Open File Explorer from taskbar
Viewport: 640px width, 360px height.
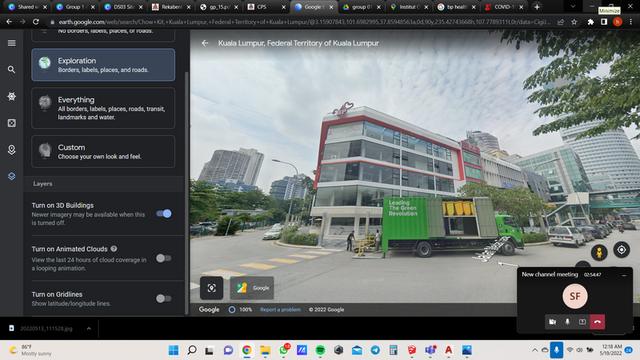[265, 350]
